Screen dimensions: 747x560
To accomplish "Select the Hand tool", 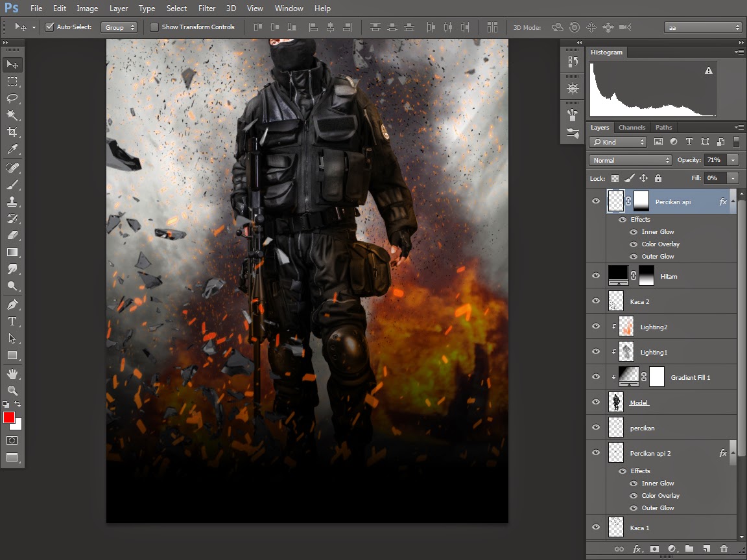I will (12, 373).
